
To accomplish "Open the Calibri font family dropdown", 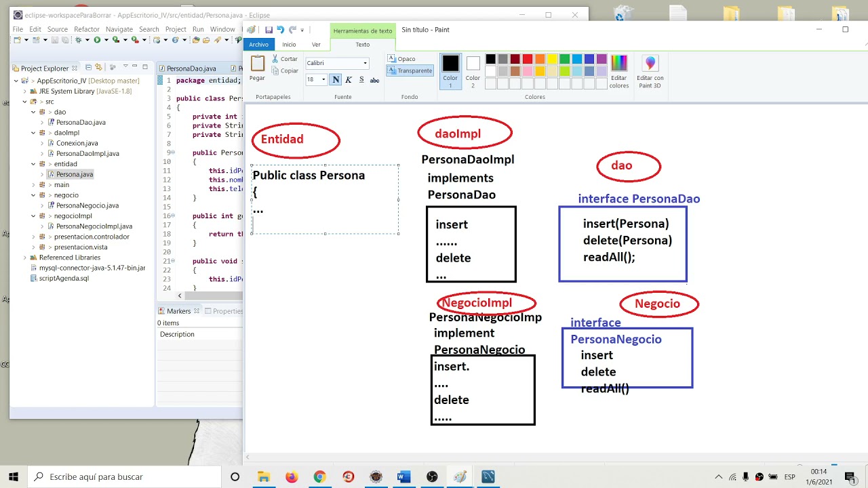I will pos(365,63).
